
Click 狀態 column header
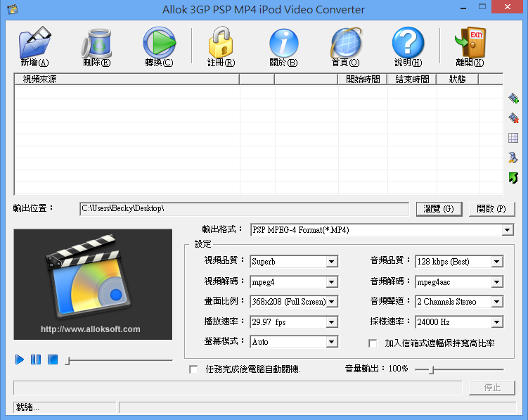pyautogui.click(x=457, y=79)
